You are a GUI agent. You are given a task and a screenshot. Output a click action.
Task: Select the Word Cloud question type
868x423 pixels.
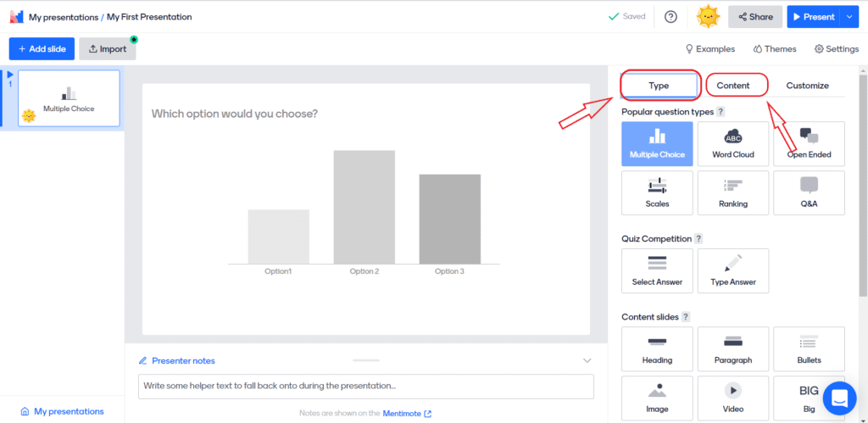[x=733, y=143]
